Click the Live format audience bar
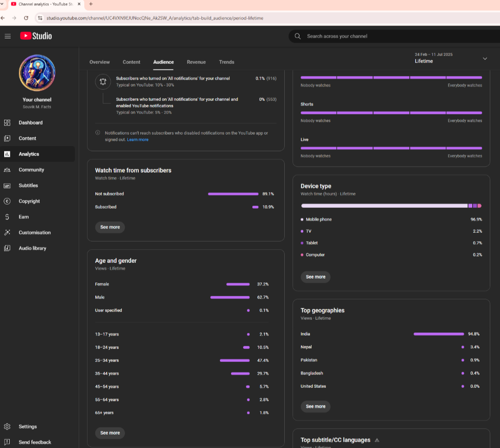Viewport: 500px width, 448px height. click(391, 148)
